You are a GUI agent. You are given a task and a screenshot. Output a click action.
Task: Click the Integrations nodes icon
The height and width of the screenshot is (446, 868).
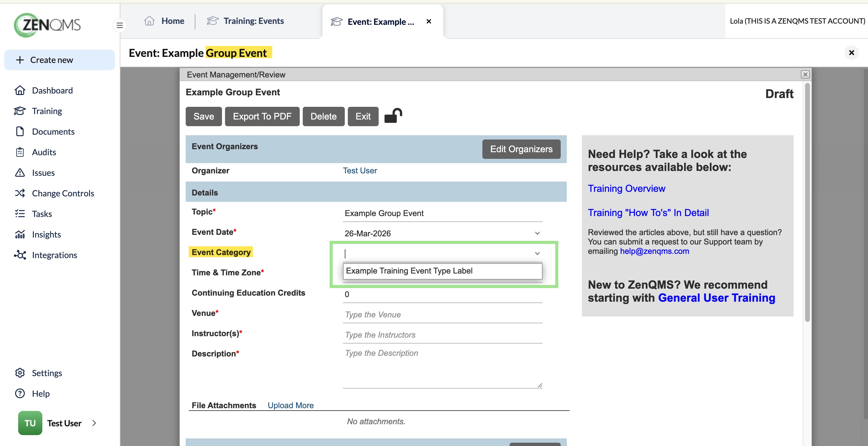[20, 255]
